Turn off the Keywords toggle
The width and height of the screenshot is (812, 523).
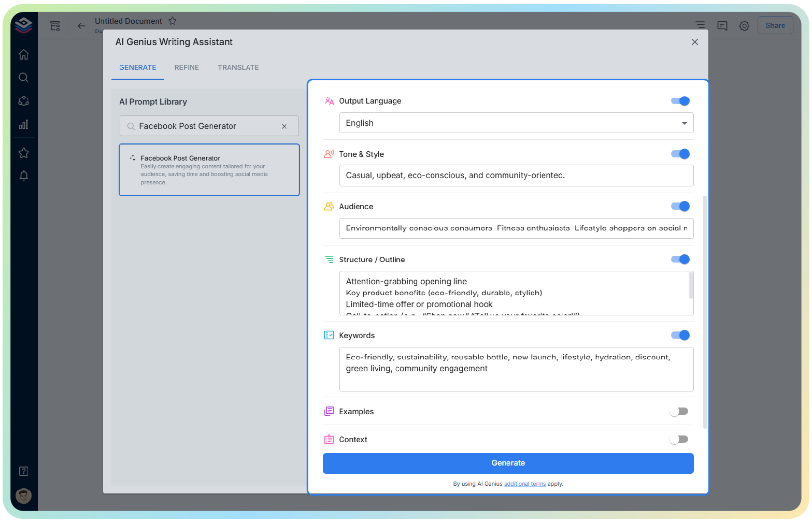pyautogui.click(x=680, y=335)
